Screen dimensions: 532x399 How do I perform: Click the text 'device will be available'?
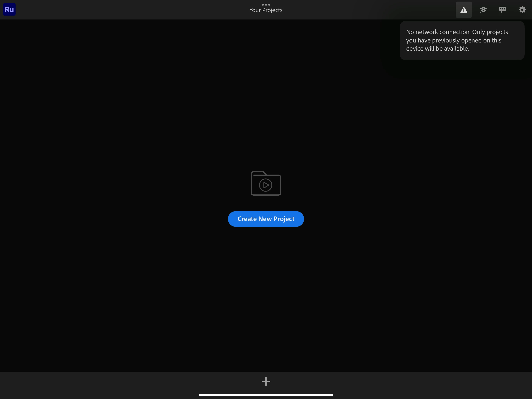click(x=437, y=49)
